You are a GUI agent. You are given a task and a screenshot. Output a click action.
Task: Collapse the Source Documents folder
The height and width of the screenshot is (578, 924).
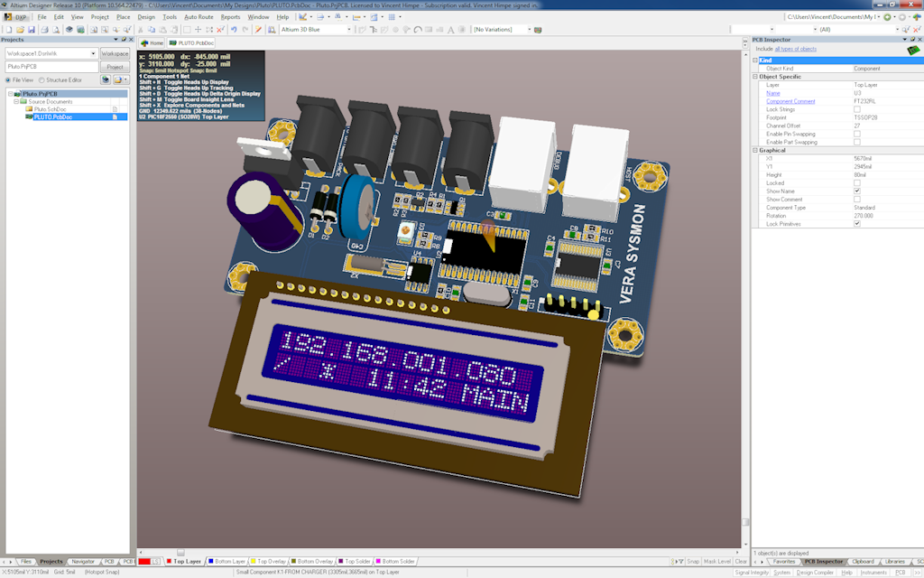(16, 101)
